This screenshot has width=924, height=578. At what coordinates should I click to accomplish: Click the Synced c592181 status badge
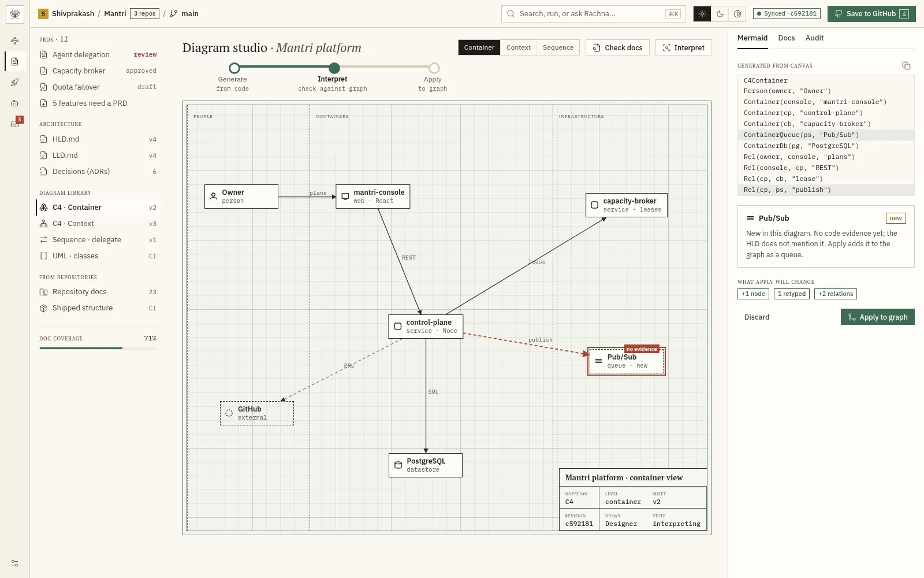(x=787, y=14)
